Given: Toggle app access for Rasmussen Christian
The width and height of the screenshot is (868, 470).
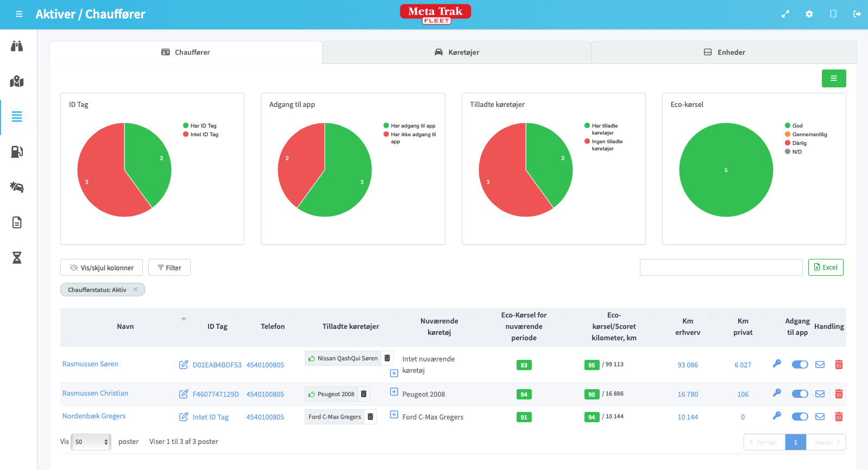Looking at the screenshot, I should click(x=800, y=394).
